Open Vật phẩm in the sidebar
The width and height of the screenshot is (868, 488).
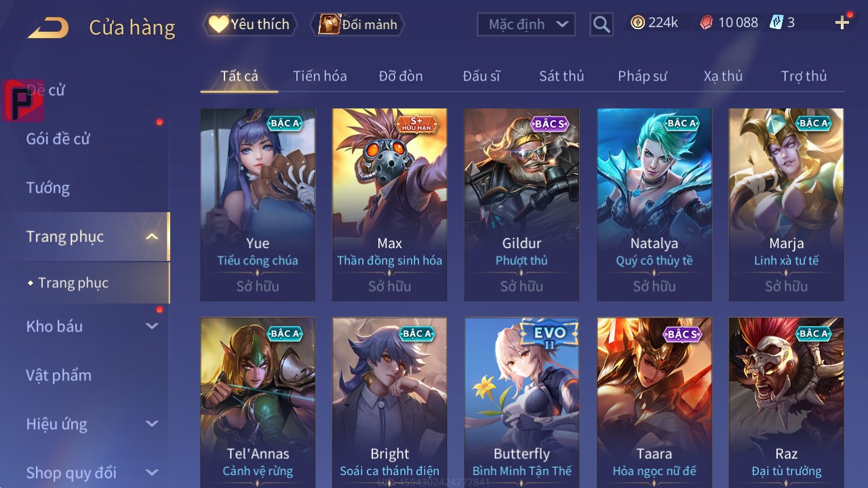coord(58,375)
